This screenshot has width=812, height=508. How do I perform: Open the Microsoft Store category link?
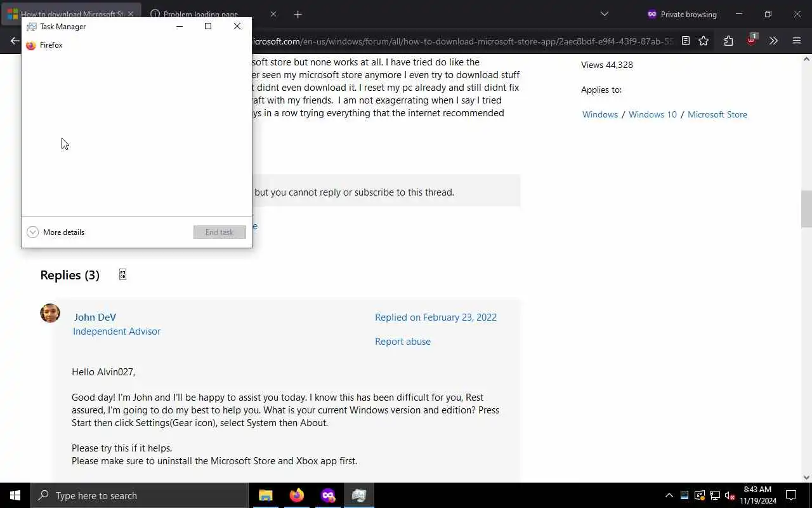pos(717,114)
